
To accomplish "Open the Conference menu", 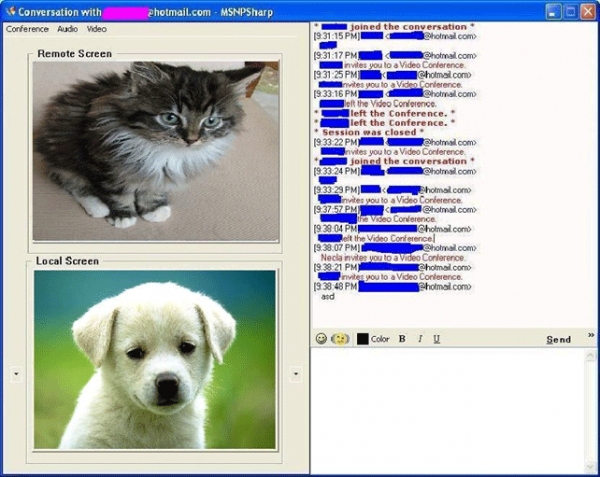I will [x=27, y=29].
